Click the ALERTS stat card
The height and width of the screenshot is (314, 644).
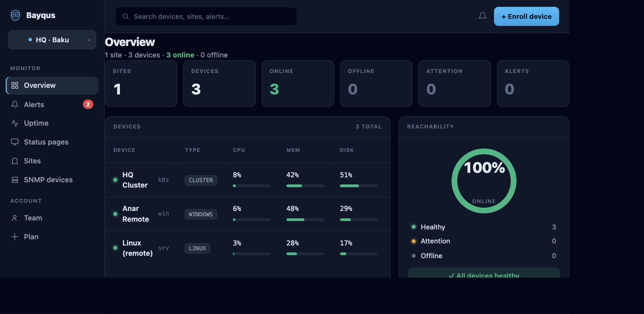click(533, 83)
